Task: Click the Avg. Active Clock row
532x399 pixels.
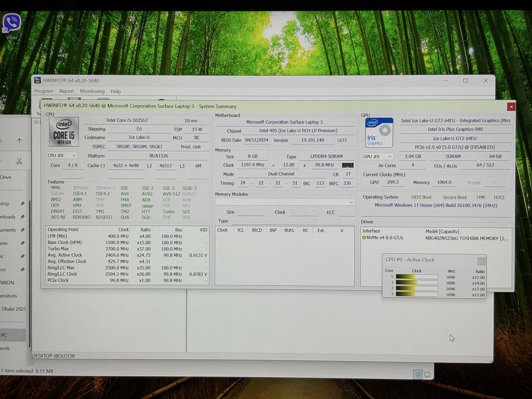Action: point(127,255)
